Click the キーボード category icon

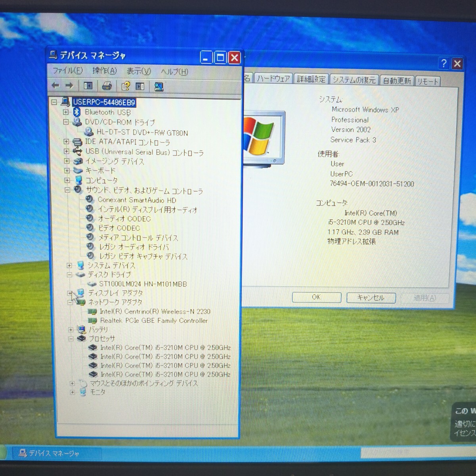point(78,171)
